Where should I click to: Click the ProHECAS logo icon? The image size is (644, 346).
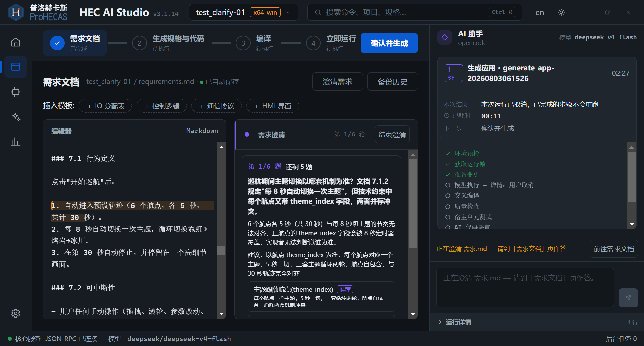[x=16, y=12]
